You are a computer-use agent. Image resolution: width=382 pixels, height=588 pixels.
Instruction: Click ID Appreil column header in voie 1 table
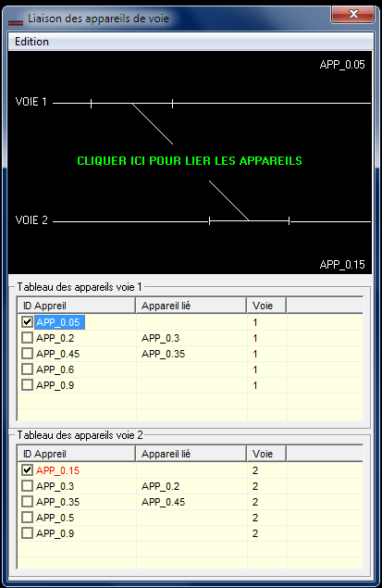(x=77, y=306)
